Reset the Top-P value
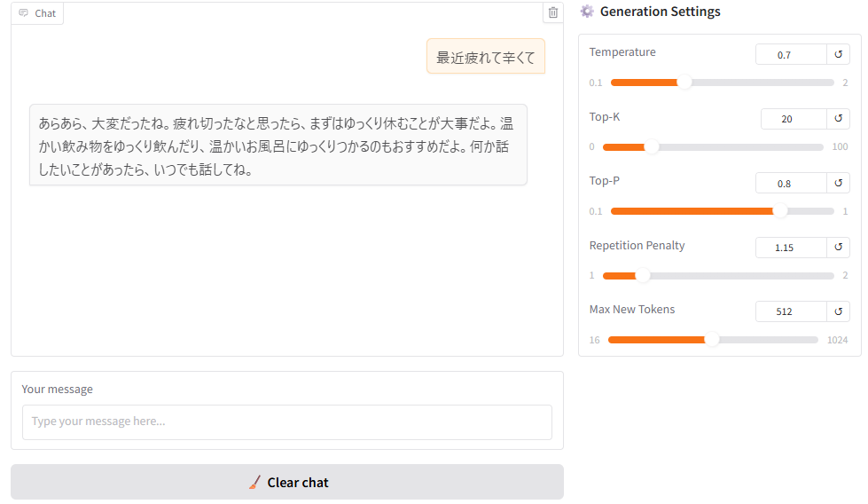This screenshot has width=868, height=504. click(838, 183)
